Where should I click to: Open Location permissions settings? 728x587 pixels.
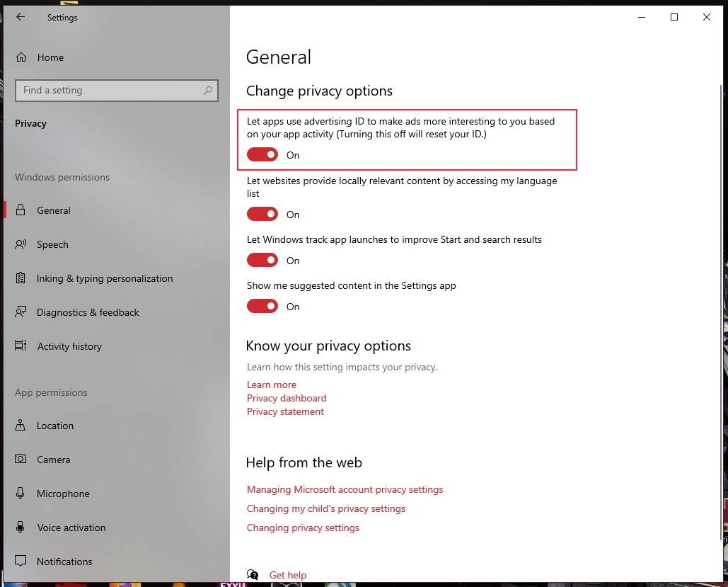[54, 426]
